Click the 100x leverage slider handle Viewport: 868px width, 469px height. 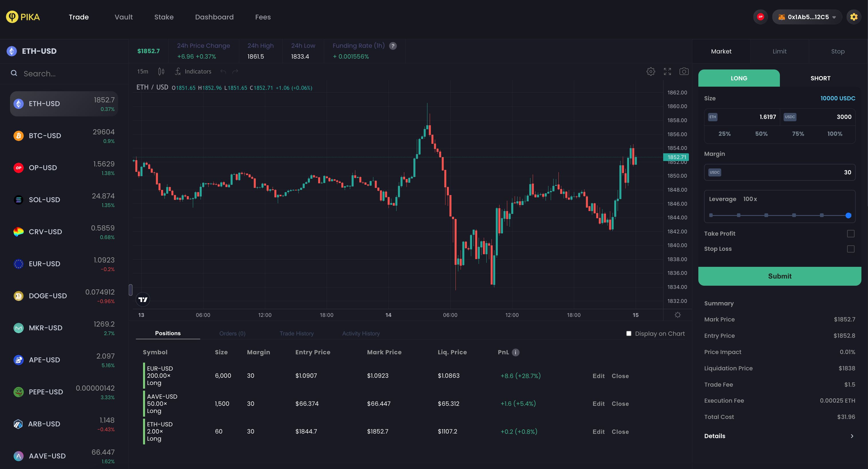coord(848,215)
